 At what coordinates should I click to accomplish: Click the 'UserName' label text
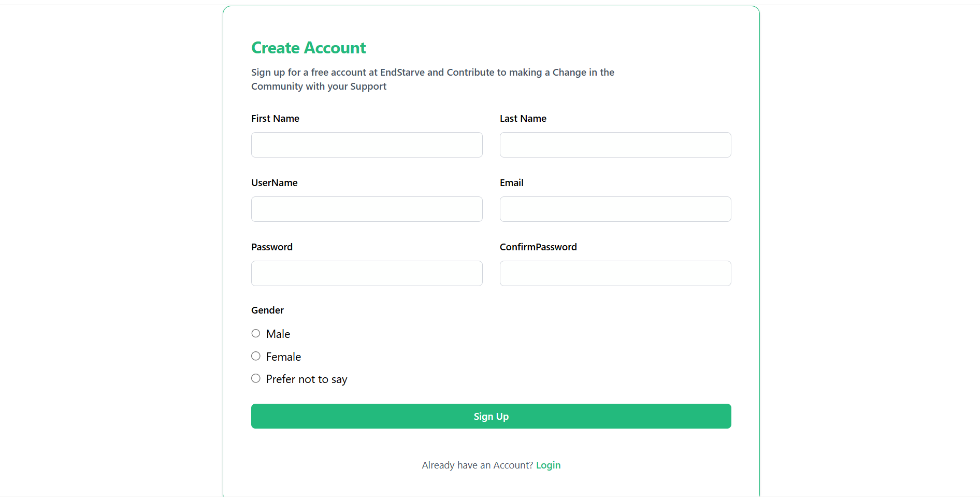tap(274, 183)
